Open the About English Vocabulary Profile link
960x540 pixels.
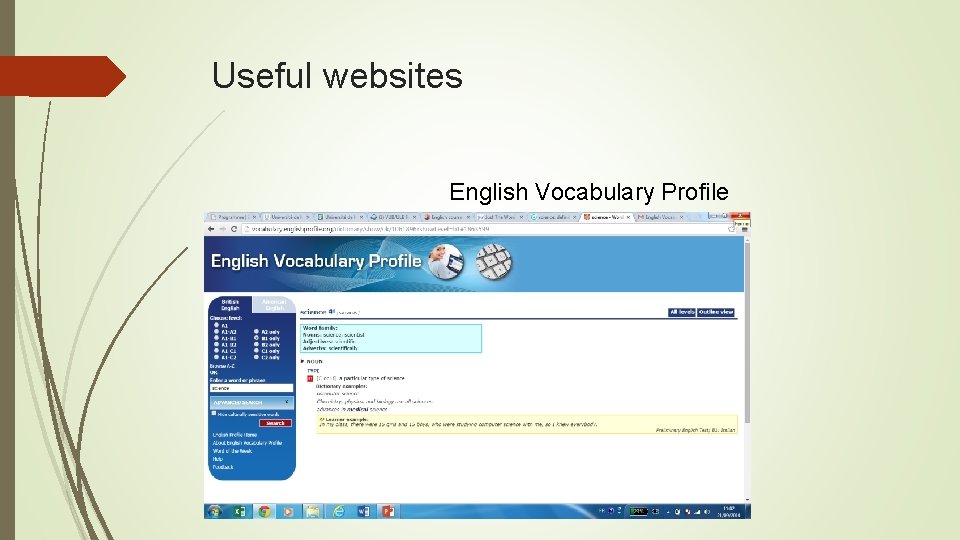[x=247, y=443]
